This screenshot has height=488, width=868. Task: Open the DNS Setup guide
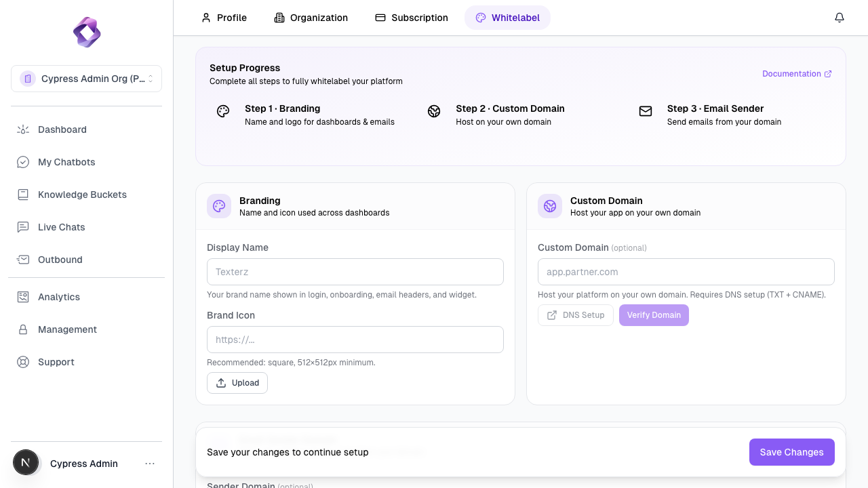pyautogui.click(x=575, y=314)
